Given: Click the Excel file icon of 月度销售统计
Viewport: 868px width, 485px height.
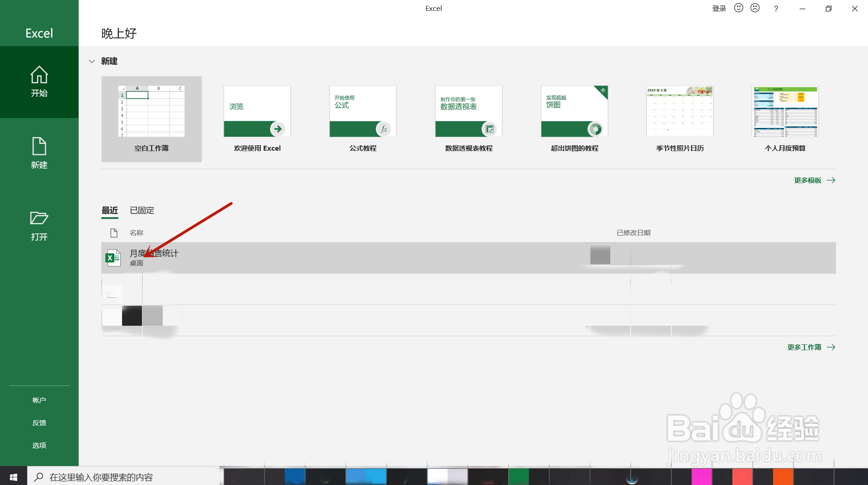Looking at the screenshot, I should point(113,258).
